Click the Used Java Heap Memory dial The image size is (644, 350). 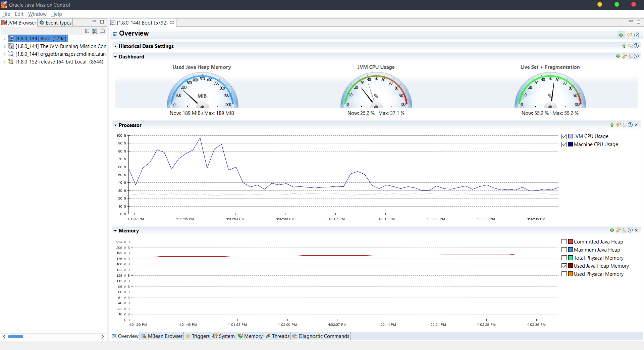pos(202,90)
